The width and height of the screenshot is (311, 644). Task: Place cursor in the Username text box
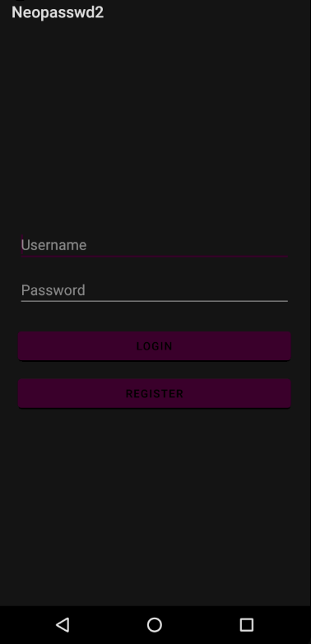pos(155,245)
